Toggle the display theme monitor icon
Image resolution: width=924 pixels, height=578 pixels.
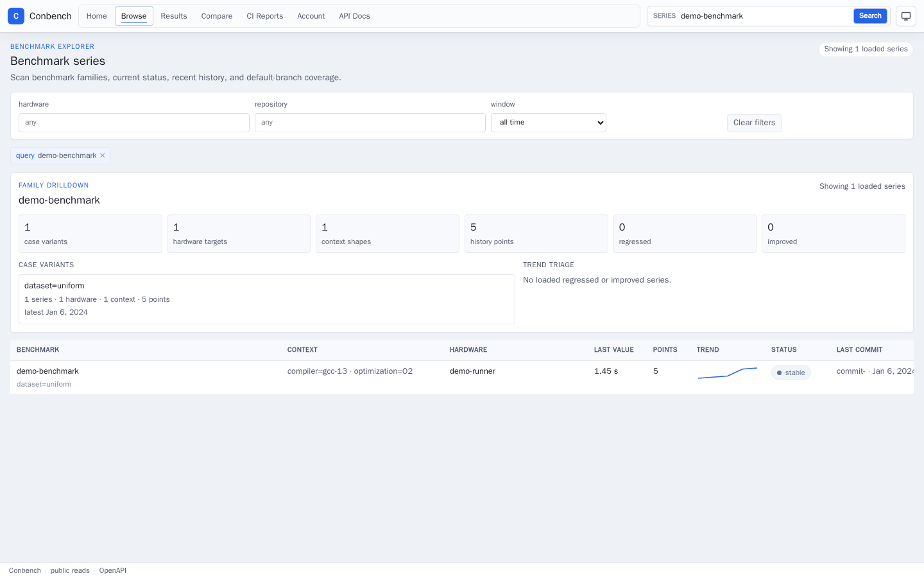tap(906, 16)
